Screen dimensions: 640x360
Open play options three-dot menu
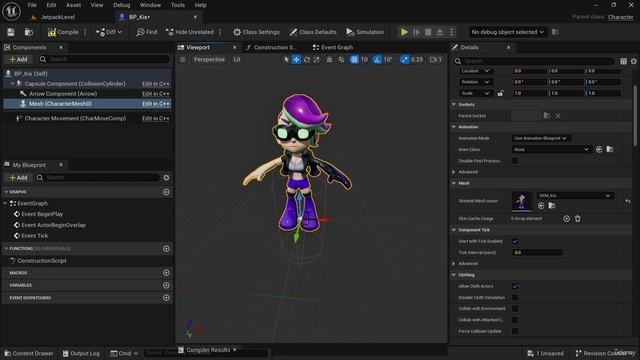click(452, 32)
